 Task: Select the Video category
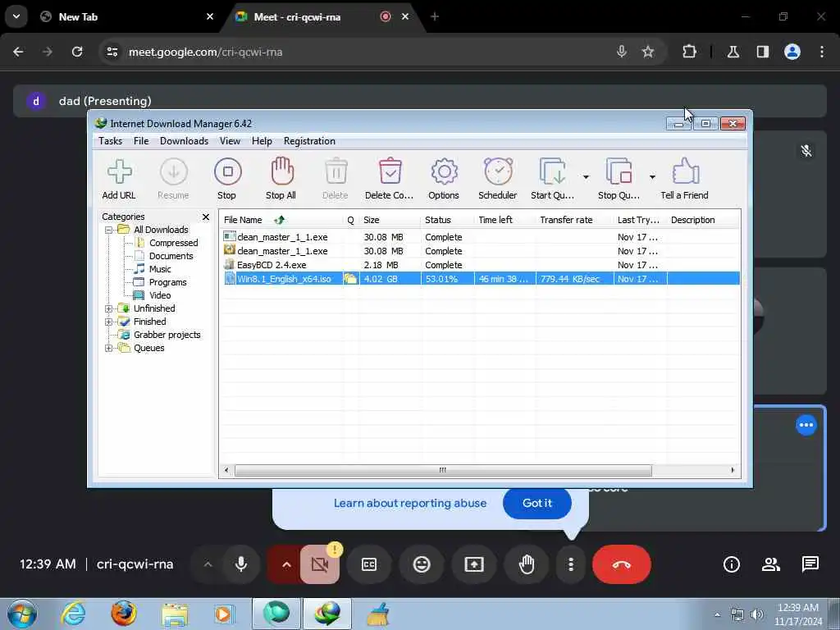coord(160,295)
